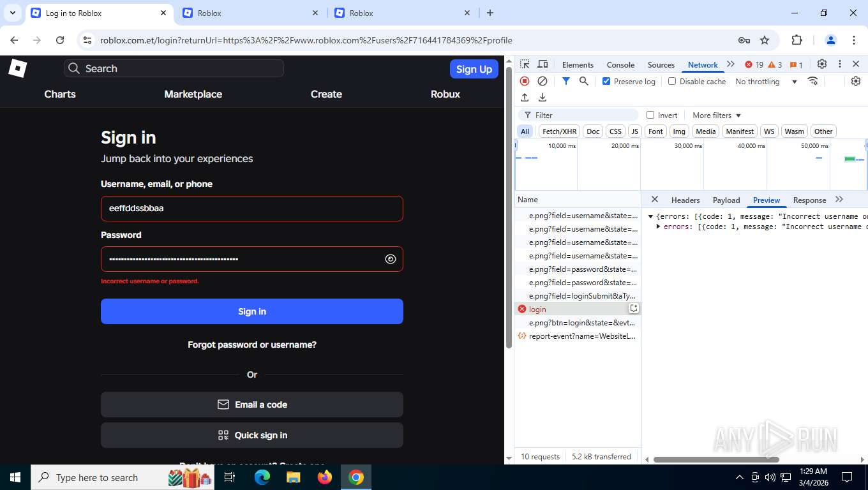Click the Sign Up button

474,69
